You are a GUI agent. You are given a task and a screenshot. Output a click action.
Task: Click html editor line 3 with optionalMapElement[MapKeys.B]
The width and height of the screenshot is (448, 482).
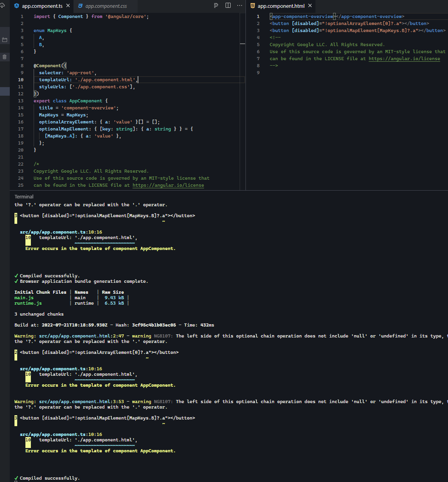click(357, 30)
